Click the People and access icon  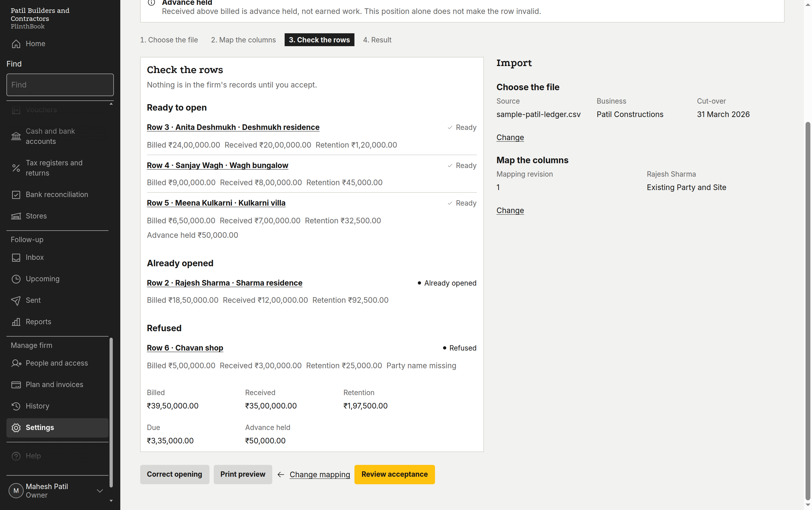(x=16, y=363)
